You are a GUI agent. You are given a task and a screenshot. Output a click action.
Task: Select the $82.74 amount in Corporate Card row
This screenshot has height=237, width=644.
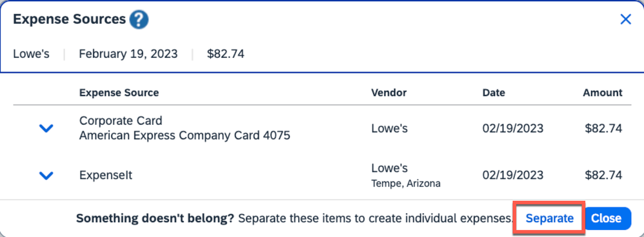click(603, 128)
